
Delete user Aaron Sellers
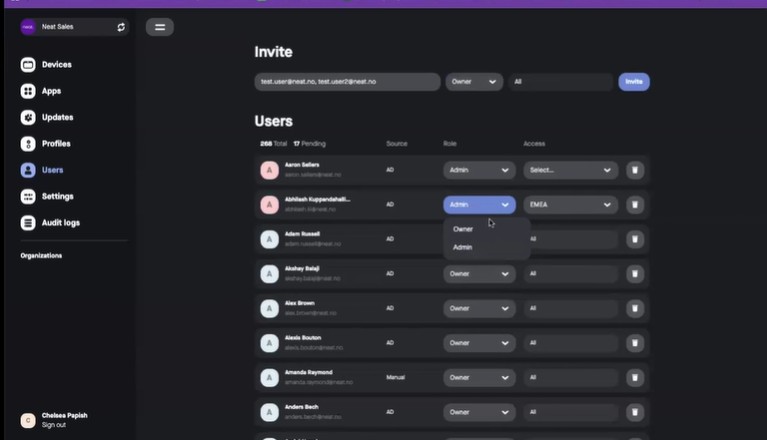point(635,170)
